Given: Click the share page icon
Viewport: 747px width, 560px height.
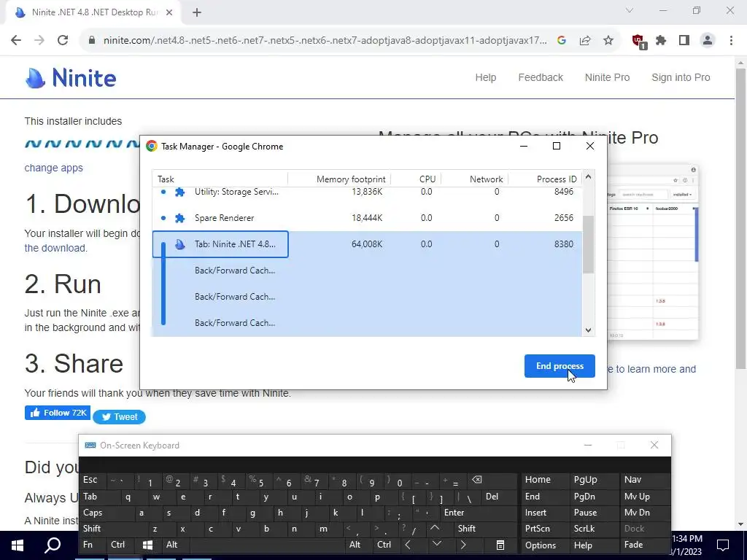Looking at the screenshot, I should pyautogui.click(x=585, y=41).
